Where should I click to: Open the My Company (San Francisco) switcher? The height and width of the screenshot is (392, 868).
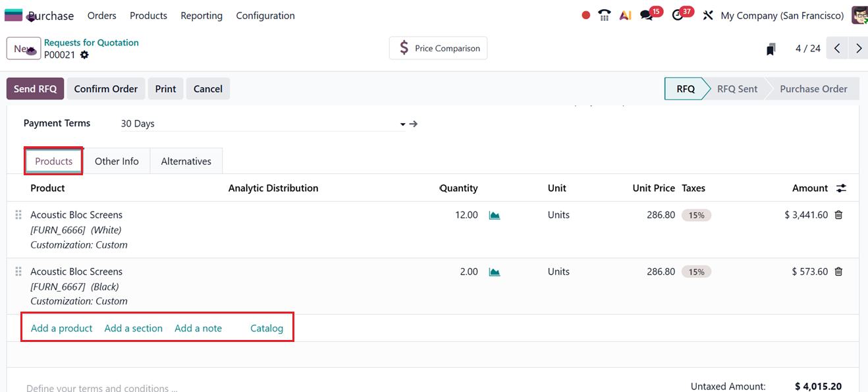click(x=782, y=15)
